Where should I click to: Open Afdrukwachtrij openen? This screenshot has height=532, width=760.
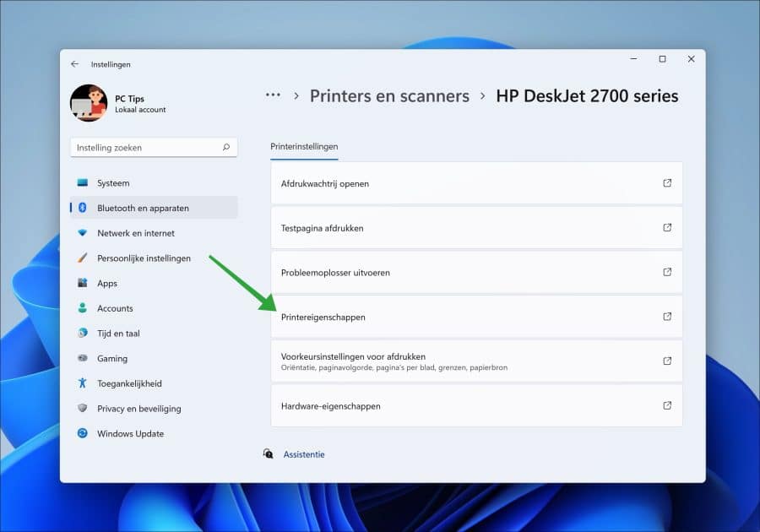(x=476, y=183)
